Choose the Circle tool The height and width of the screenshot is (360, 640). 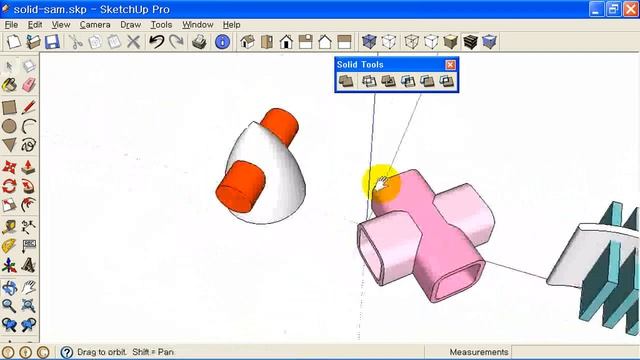pyautogui.click(x=9, y=126)
